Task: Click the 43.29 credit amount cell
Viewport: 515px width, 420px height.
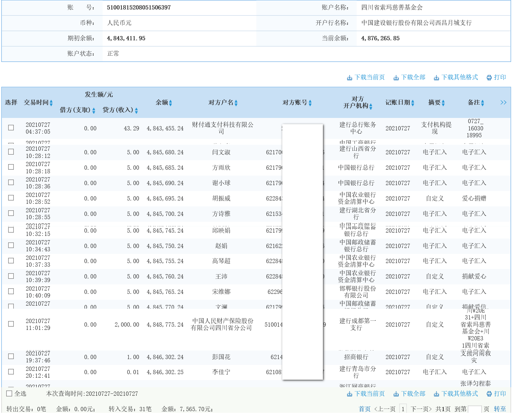Action: coord(131,128)
